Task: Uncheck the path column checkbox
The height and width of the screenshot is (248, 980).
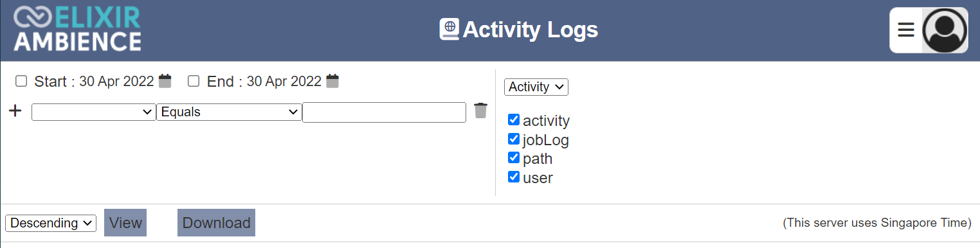Action: click(514, 157)
